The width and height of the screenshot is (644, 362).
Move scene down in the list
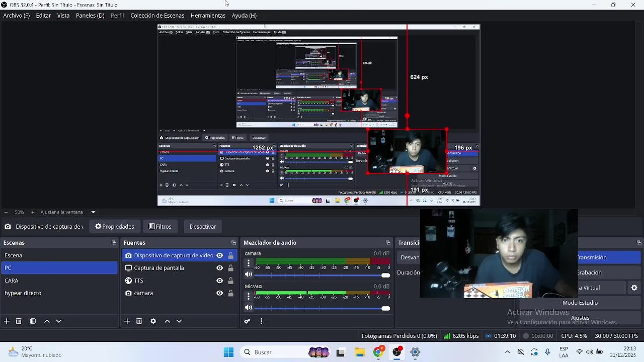click(59, 321)
